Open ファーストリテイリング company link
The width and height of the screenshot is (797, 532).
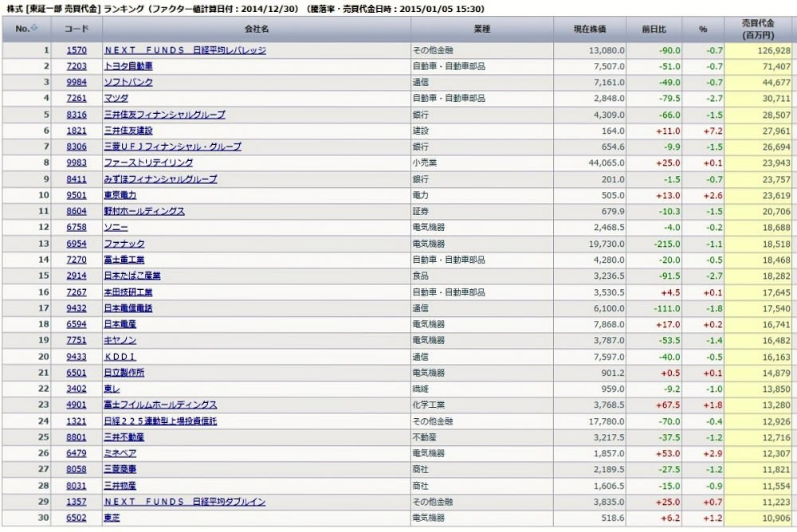148,162
